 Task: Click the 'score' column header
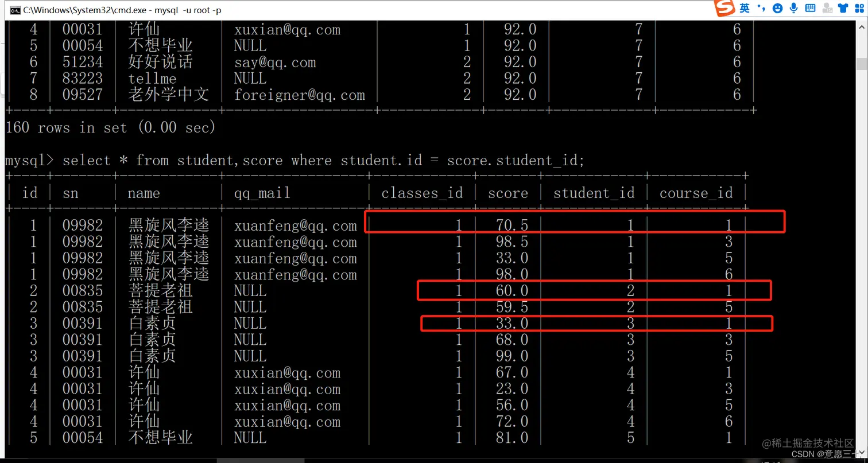coord(508,193)
